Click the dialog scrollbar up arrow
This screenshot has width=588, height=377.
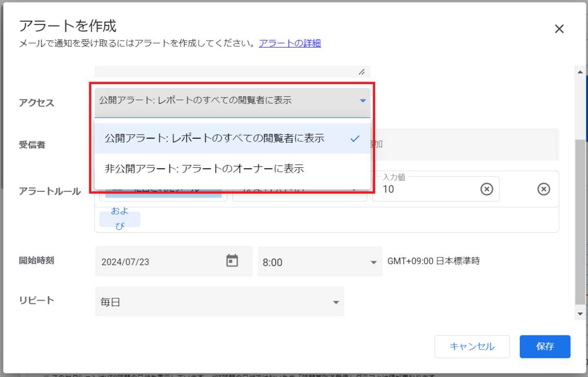[x=580, y=72]
